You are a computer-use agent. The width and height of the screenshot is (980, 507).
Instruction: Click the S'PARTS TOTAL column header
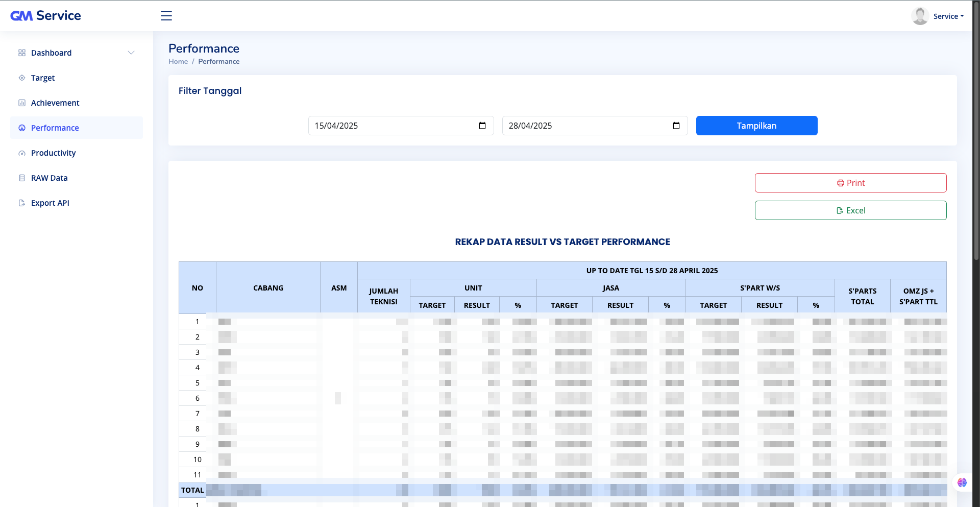tap(863, 296)
